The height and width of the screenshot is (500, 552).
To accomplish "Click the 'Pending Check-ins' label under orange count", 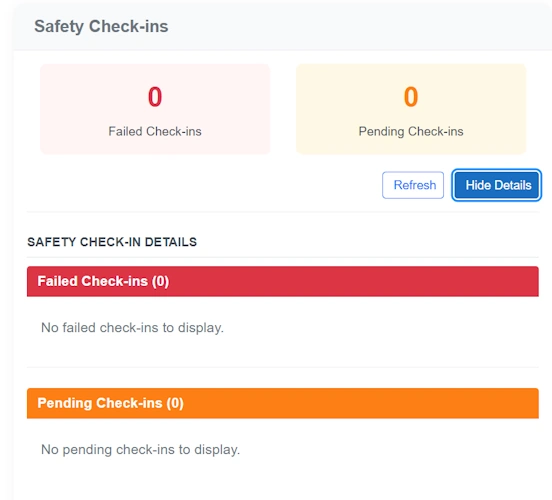I will click(411, 131).
